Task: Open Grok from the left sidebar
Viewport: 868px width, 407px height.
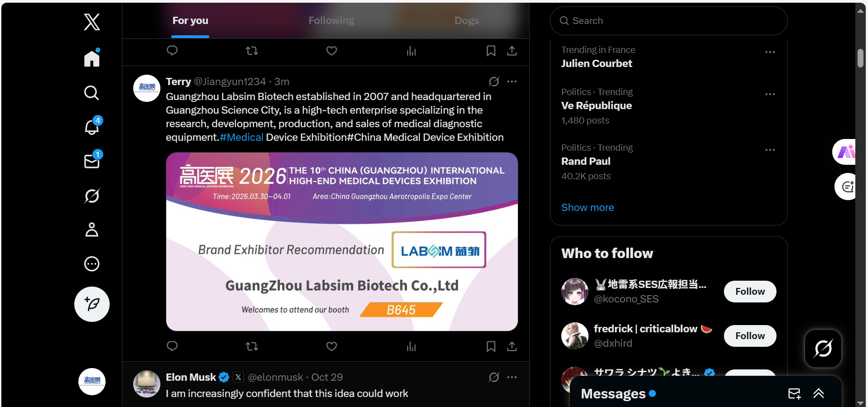Action: point(92,196)
